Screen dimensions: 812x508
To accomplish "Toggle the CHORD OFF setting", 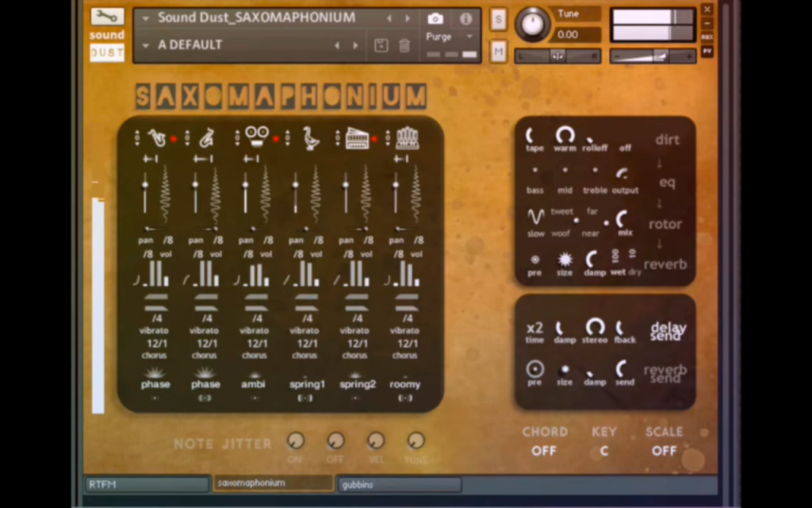I will click(544, 451).
